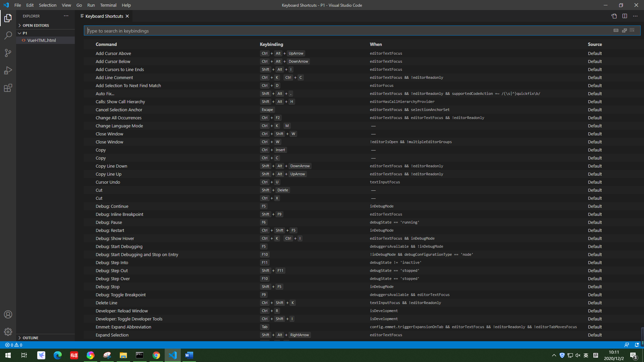Viewport: 644px width, 362px height.
Task: Open the Run and Debug view
Action: pos(8,70)
